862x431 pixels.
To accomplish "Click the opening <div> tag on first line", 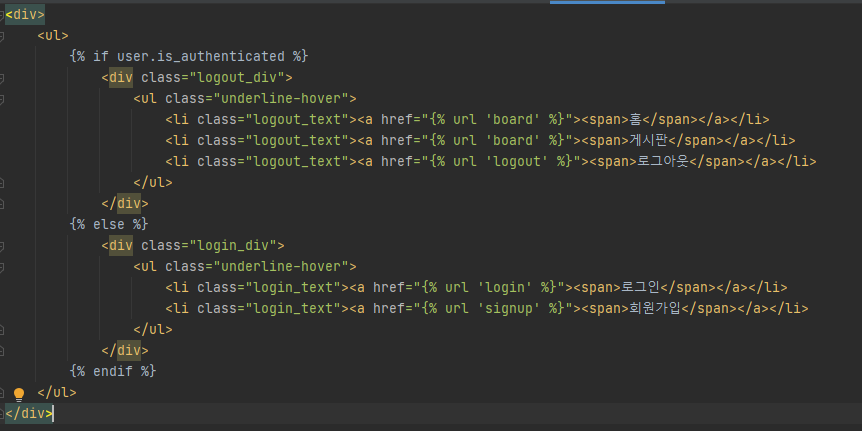I will pos(25,15).
